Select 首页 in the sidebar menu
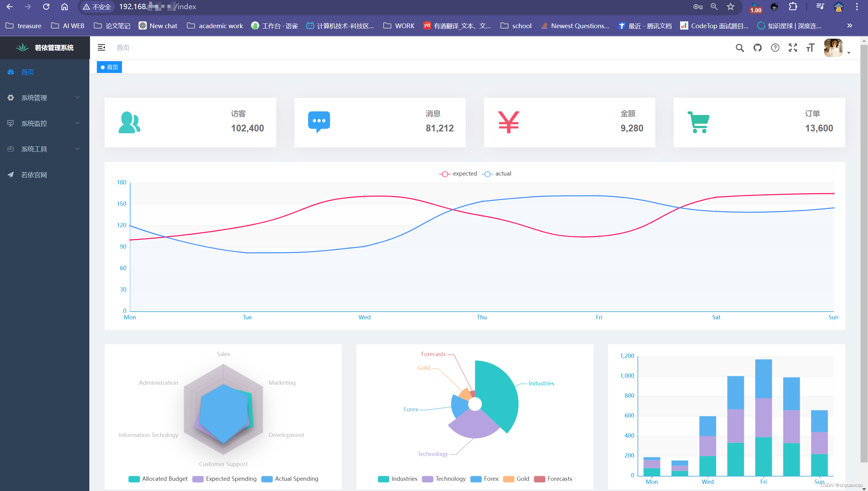The image size is (868, 491). 27,72
